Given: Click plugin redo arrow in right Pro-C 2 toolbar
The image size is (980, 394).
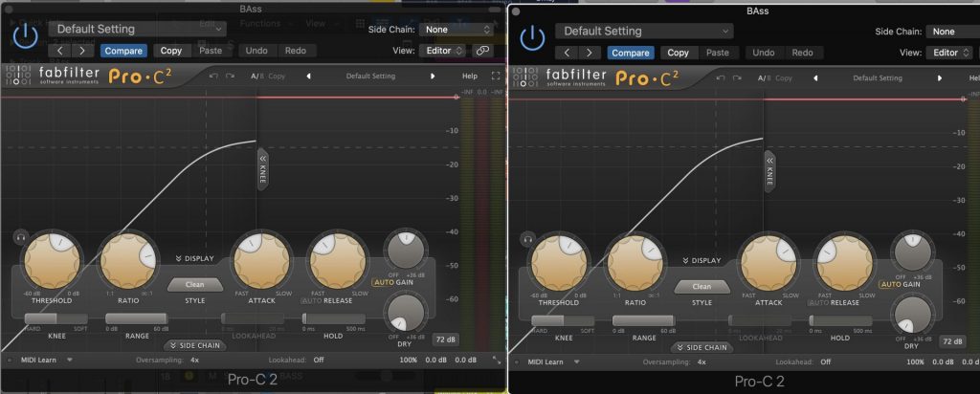Looking at the screenshot, I should (x=738, y=78).
